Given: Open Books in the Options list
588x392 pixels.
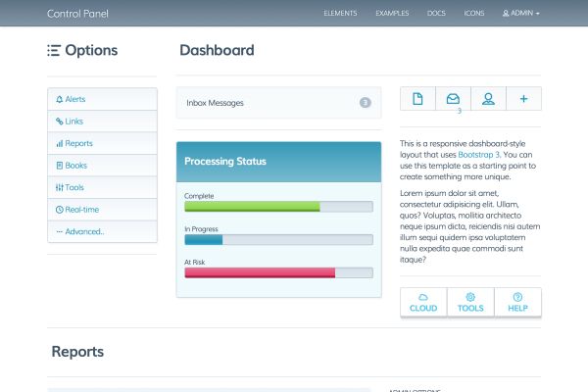Looking at the screenshot, I should pyautogui.click(x=102, y=166).
